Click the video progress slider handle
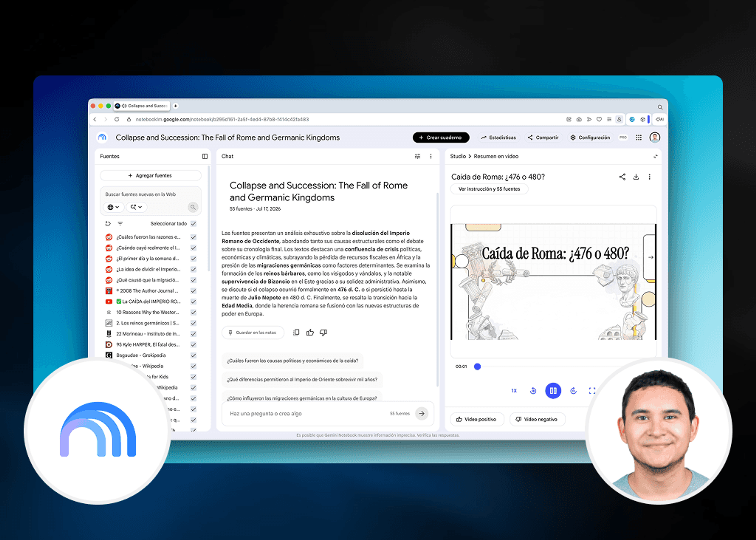 point(477,367)
